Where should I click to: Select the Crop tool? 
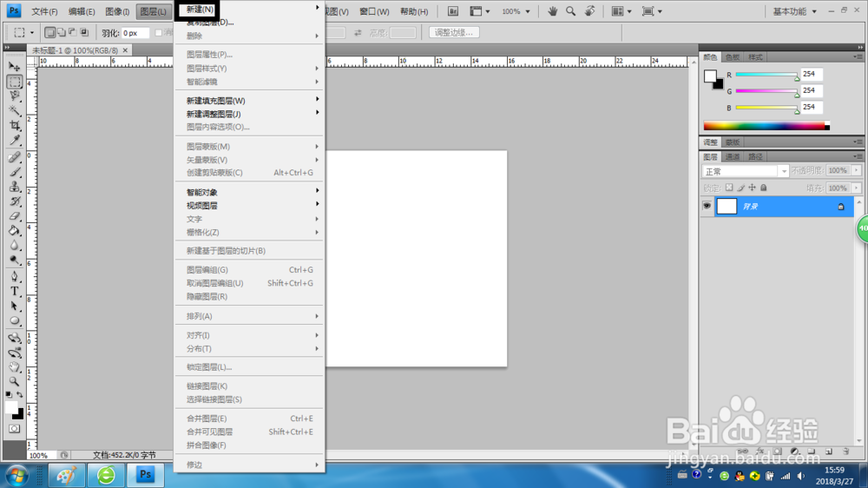coord(15,125)
